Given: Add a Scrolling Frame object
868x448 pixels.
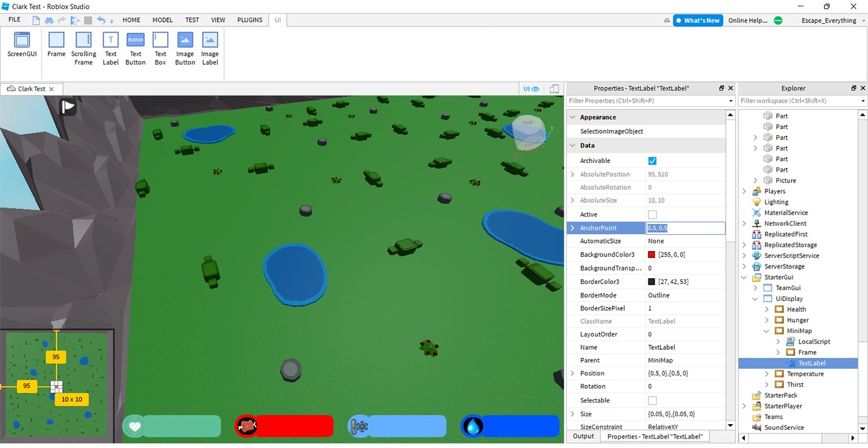Looking at the screenshot, I should click(83, 44).
